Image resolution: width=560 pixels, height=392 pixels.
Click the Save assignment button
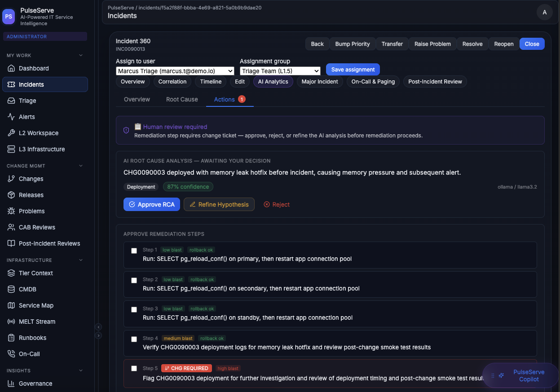click(x=353, y=70)
